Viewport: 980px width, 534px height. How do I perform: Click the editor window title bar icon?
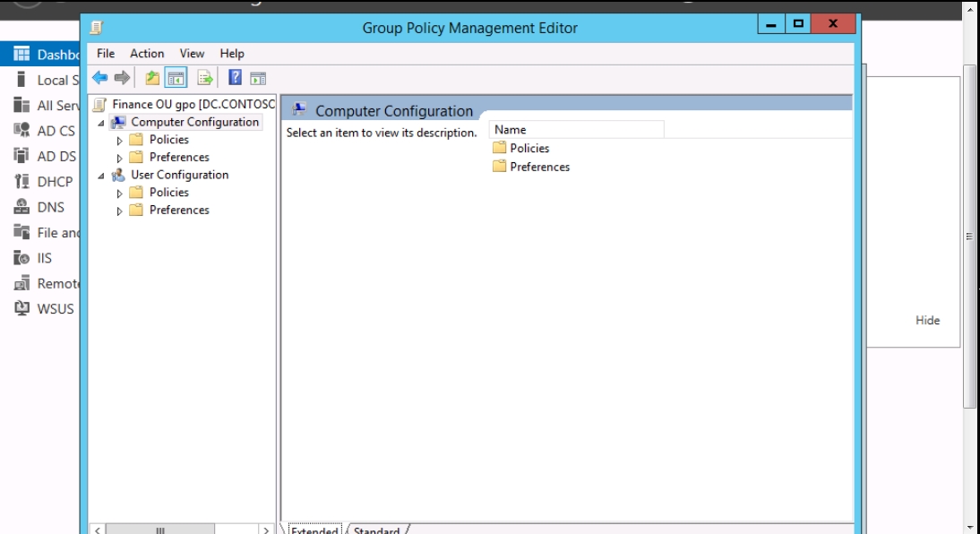[x=96, y=28]
